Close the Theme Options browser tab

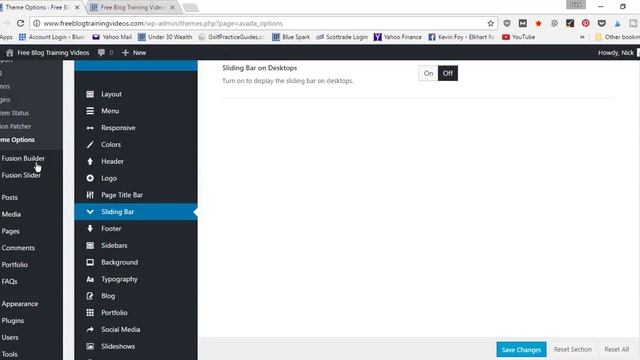coord(77,7)
